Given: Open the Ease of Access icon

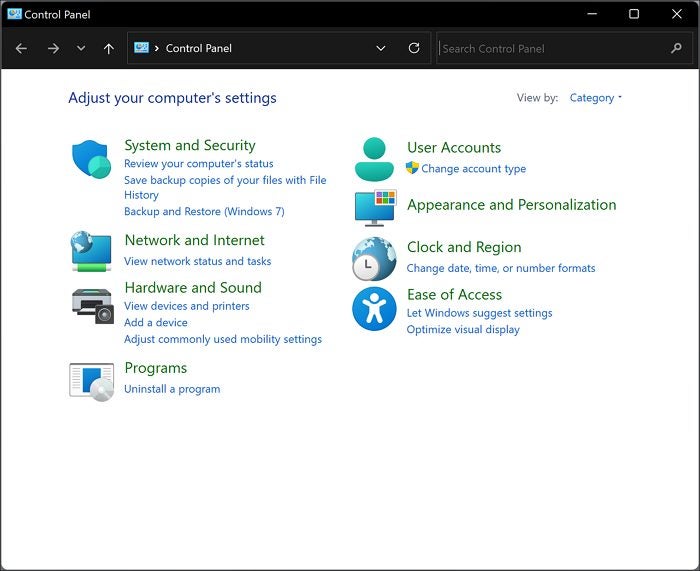Looking at the screenshot, I should (x=375, y=308).
